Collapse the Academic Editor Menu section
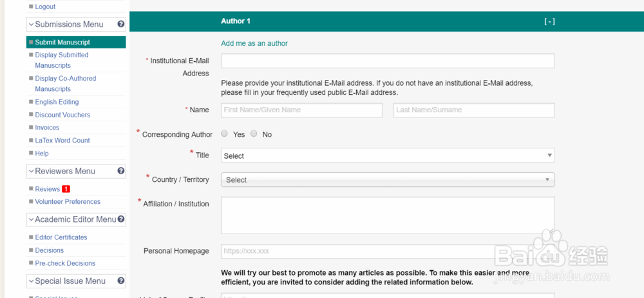Image resolution: width=644 pixels, height=298 pixels. point(31,220)
